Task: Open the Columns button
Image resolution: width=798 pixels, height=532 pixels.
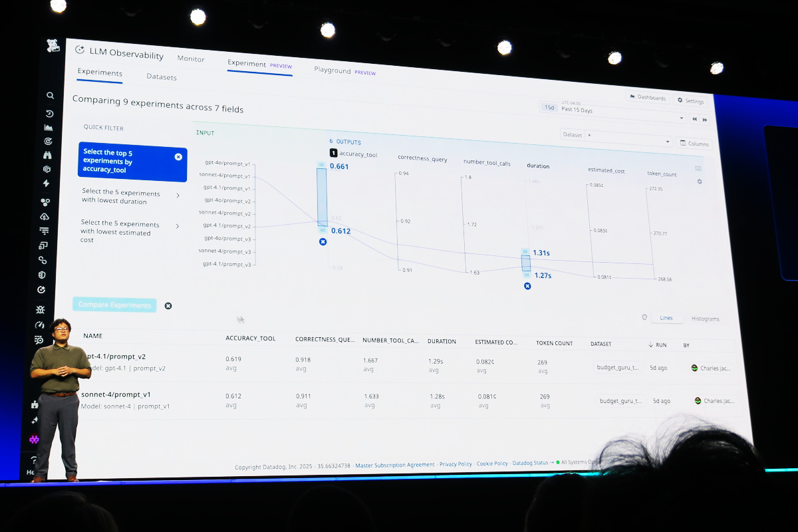Action: (x=694, y=144)
